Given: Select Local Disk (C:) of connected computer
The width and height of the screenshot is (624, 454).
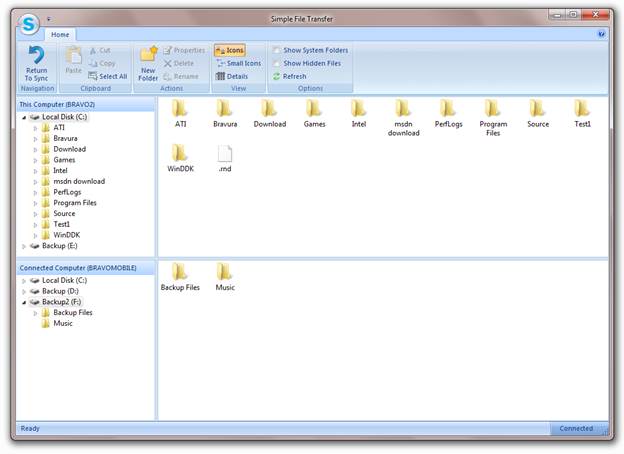Looking at the screenshot, I should pos(64,281).
